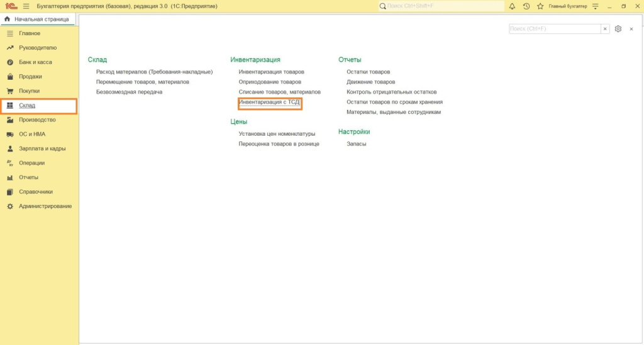The height and width of the screenshot is (345, 644).
Task: Open Расход материалов (Требования-накладные)
Action: (155, 72)
